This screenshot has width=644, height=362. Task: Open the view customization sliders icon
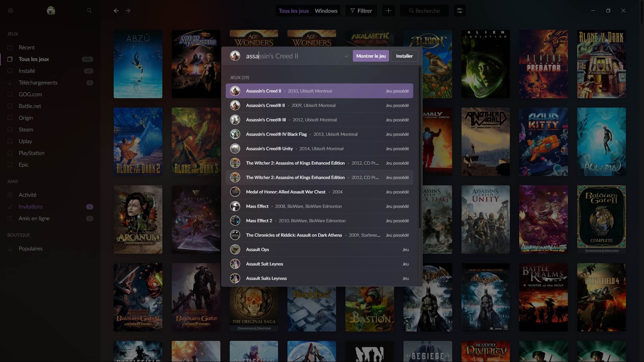(460, 11)
